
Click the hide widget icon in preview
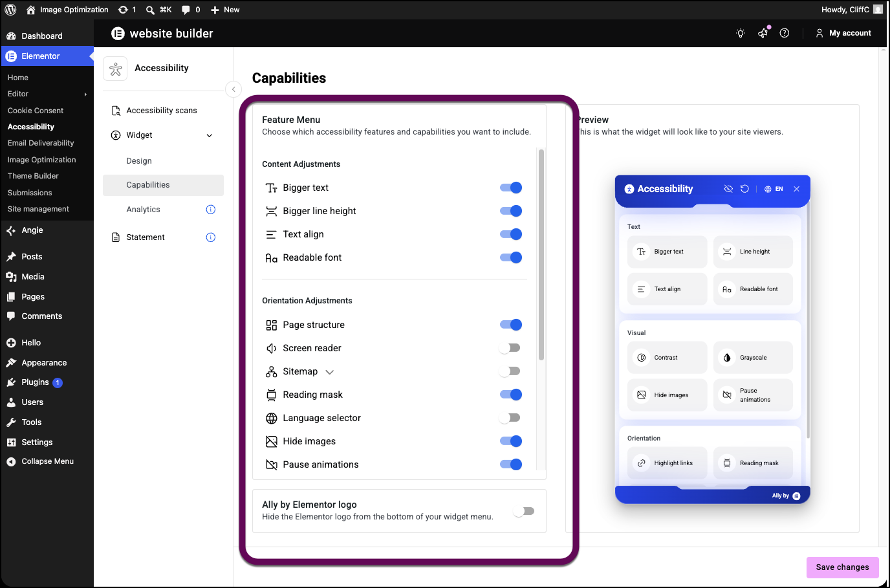click(728, 189)
